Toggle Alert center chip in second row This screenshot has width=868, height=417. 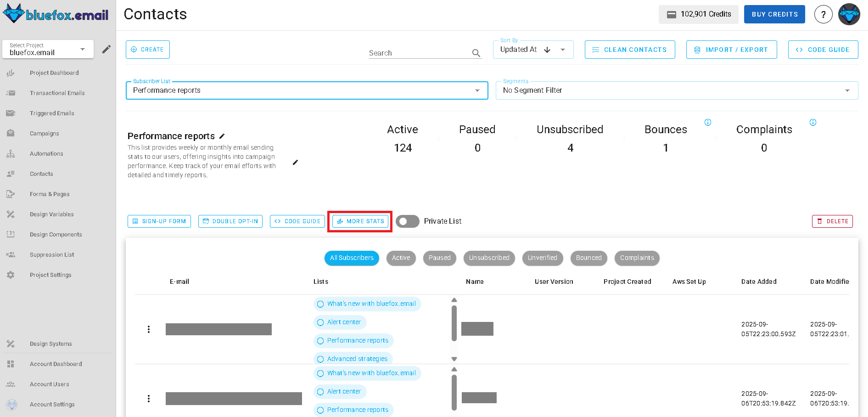click(340, 392)
